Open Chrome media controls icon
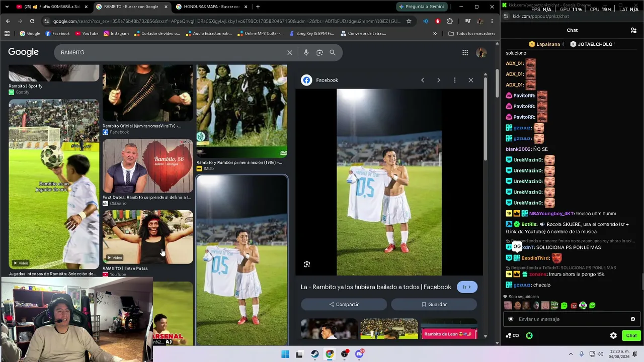 coord(468,21)
